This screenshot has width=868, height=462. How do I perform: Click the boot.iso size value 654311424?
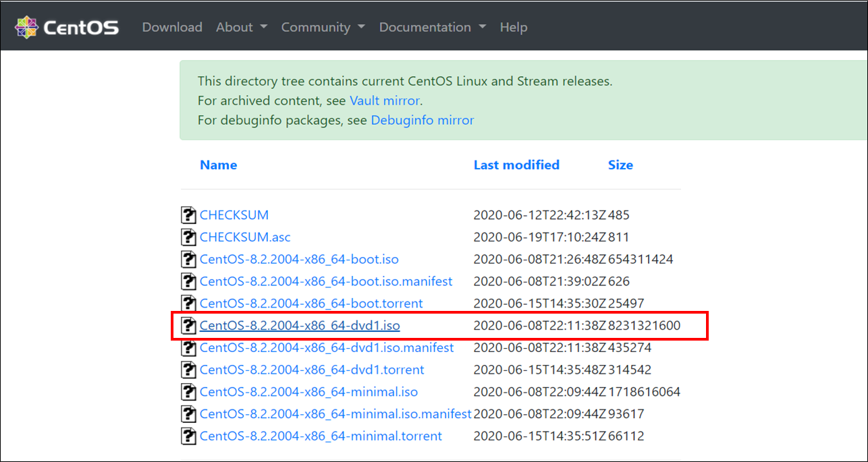click(641, 259)
